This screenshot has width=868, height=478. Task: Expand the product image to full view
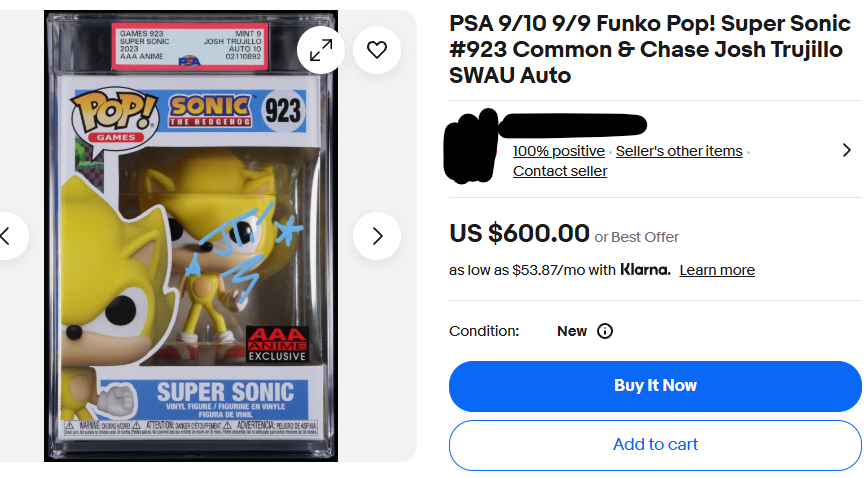(321, 50)
